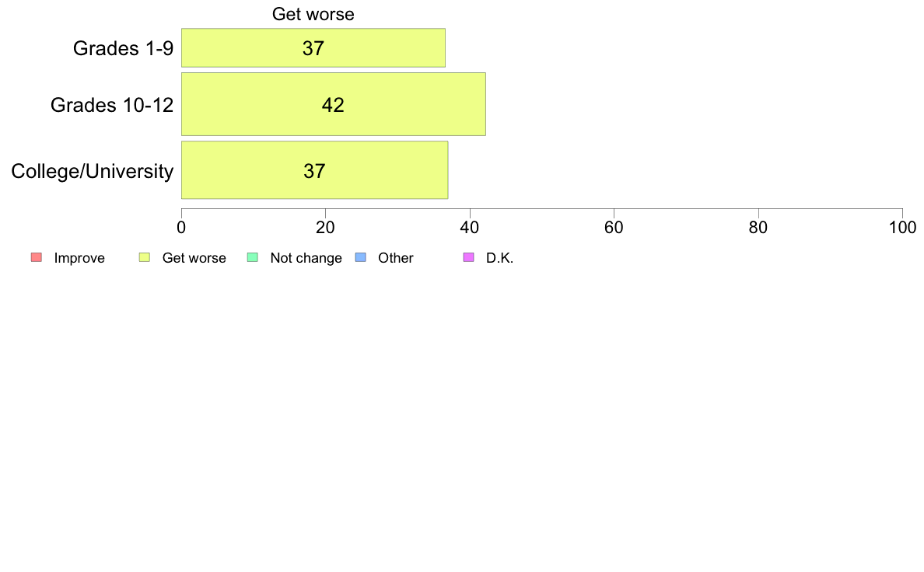Click the Grades 1-9 axis label
The height and width of the screenshot is (572, 924).
pos(123,48)
